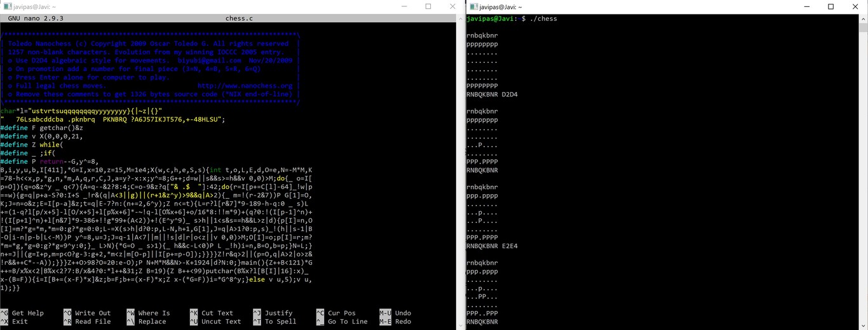The width and height of the screenshot is (868, 330).
Task: Click the terminal icon in the nano window title bar
Action: tap(6, 7)
